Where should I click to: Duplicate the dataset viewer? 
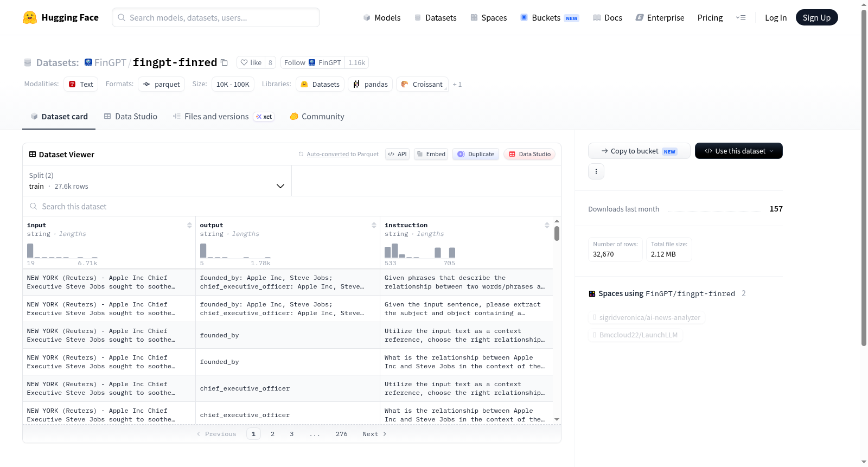(476, 154)
